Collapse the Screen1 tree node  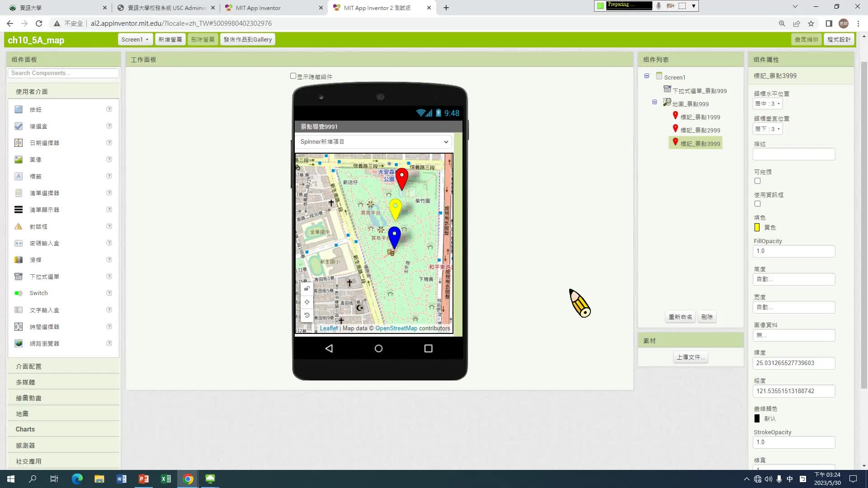tap(646, 76)
